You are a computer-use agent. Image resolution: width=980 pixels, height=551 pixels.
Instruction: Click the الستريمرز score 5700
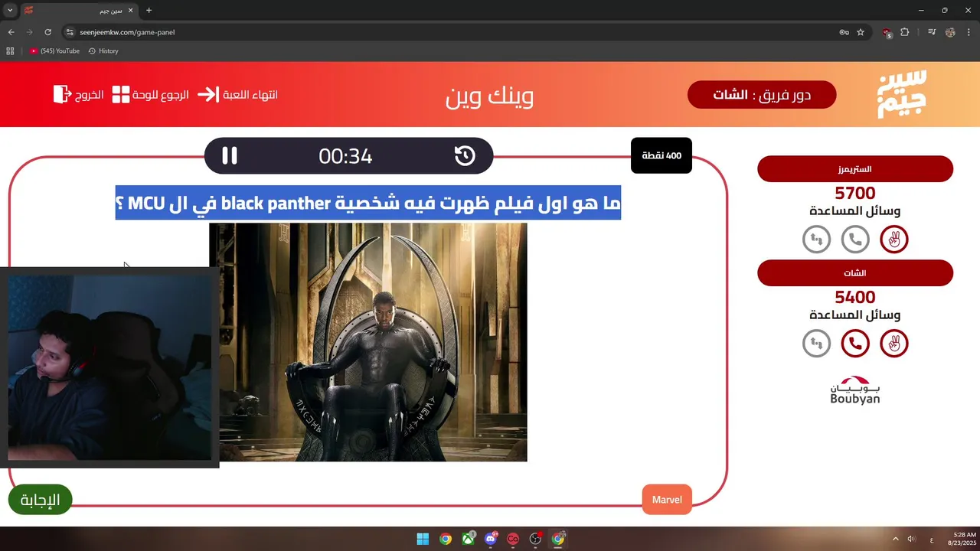855,193
